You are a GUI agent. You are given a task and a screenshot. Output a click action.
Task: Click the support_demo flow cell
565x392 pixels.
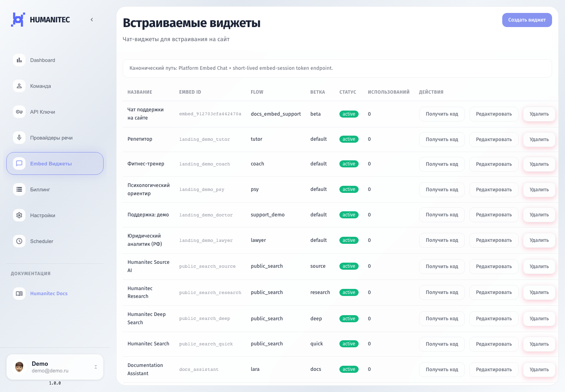click(268, 215)
